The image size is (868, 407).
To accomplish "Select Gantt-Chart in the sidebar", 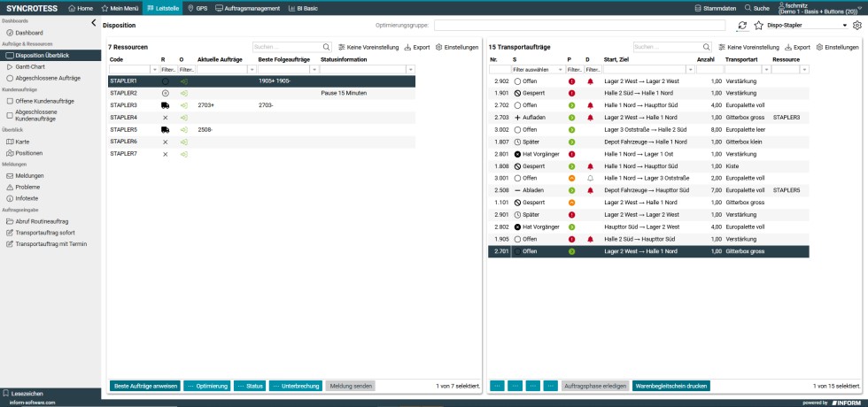I will click(x=29, y=66).
